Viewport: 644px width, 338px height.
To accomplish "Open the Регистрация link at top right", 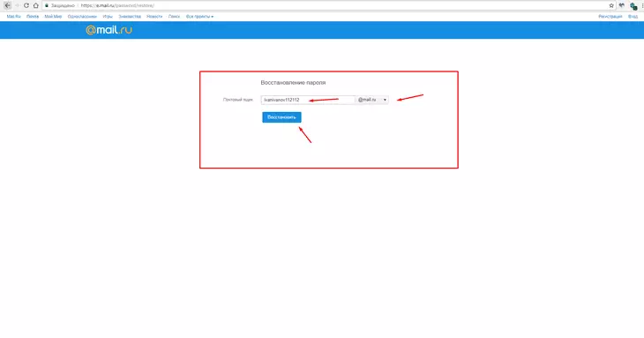I will pyautogui.click(x=610, y=17).
